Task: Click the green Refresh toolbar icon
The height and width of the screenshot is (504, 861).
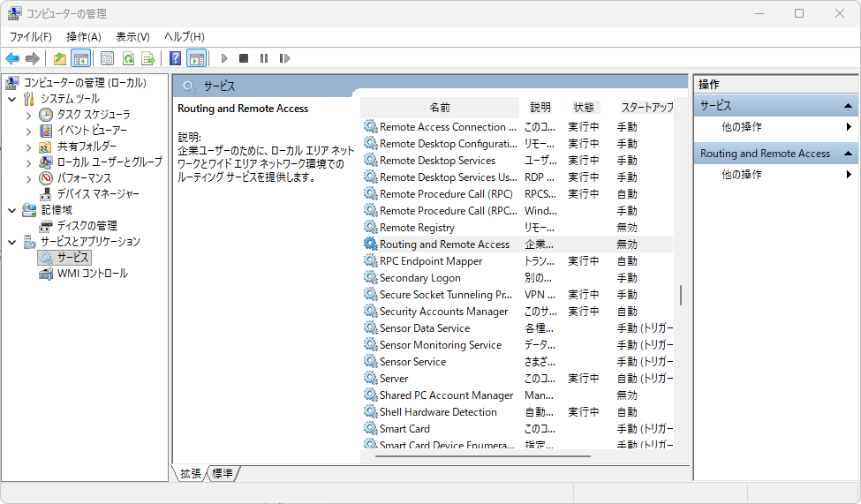Action: [x=128, y=58]
